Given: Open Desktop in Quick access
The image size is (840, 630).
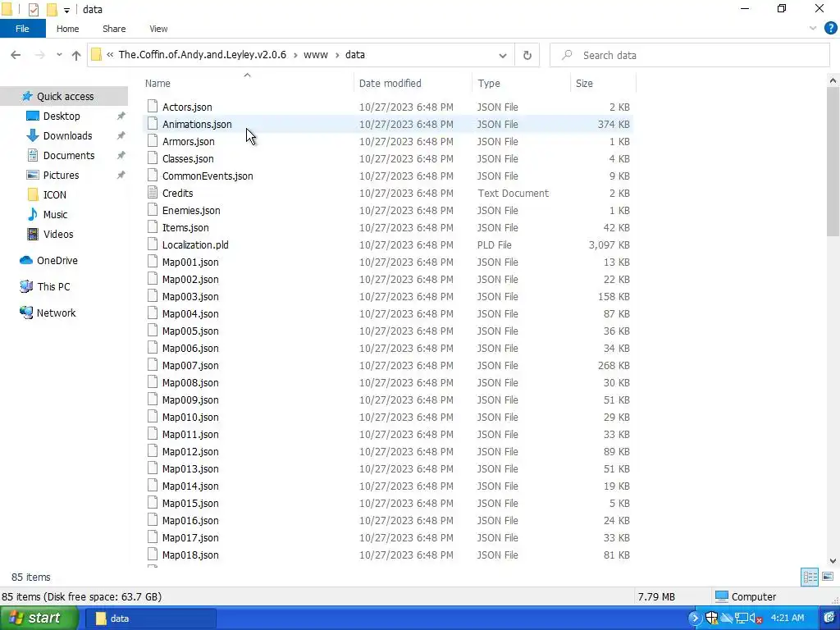Looking at the screenshot, I should [x=62, y=116].
